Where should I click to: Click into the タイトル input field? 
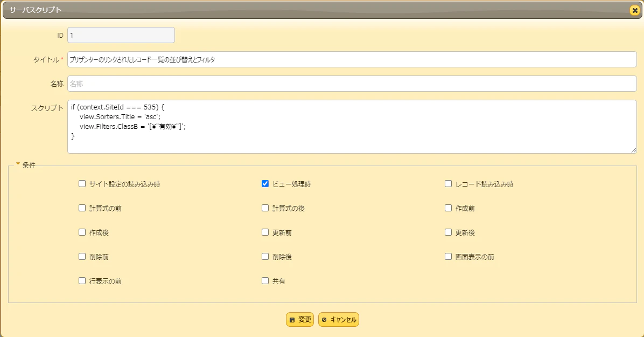352,60
